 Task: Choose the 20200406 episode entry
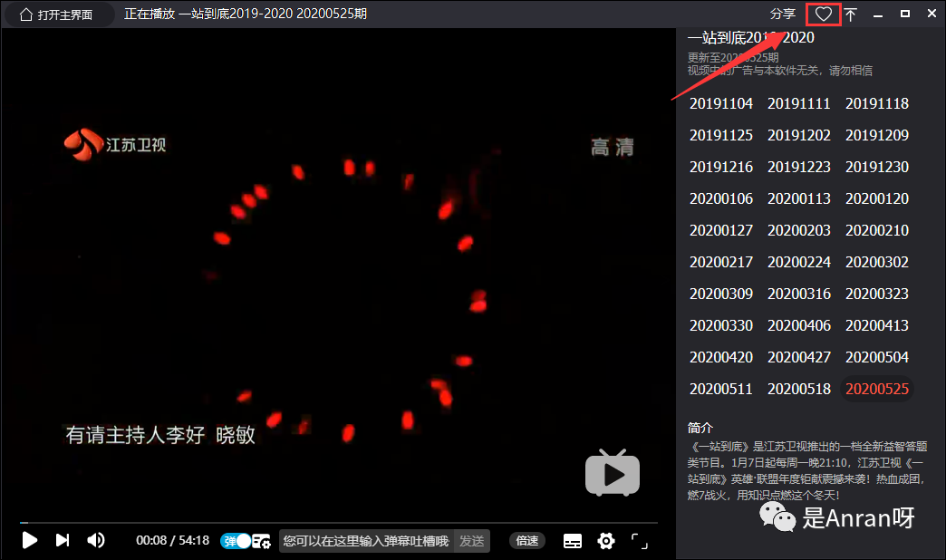point(799,326)
